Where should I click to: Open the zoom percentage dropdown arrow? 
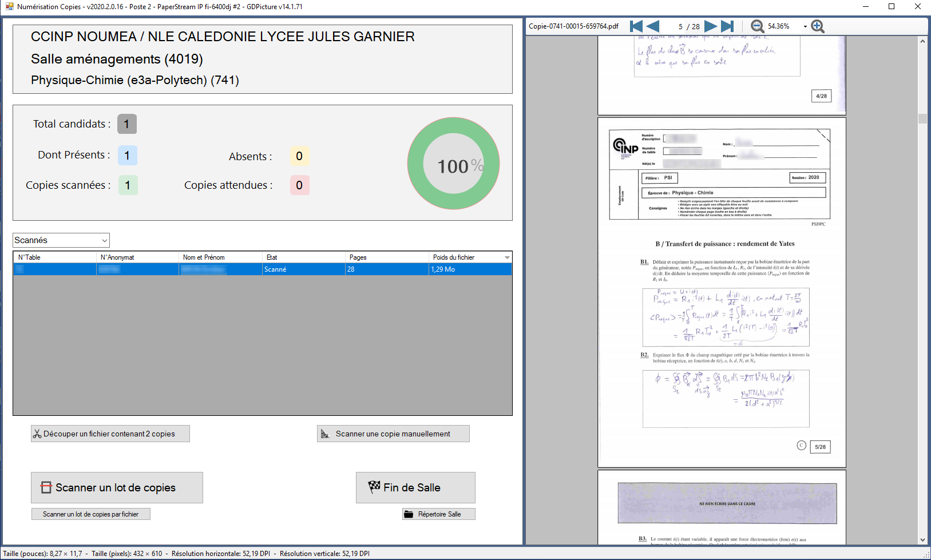click(x=805, y=26)
